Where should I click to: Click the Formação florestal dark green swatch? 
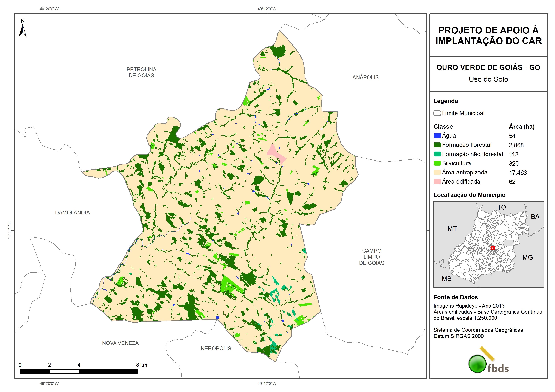437,145
